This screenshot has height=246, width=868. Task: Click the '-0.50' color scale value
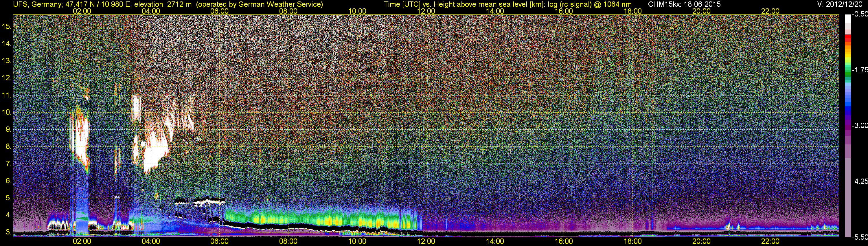click(x=860, y=14)
